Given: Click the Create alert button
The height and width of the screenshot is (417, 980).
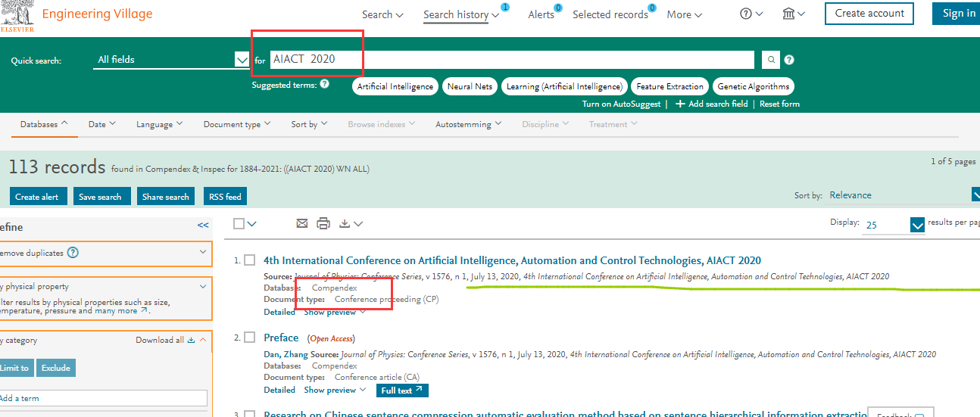Looking at the screenshot, I should [37, 197].
